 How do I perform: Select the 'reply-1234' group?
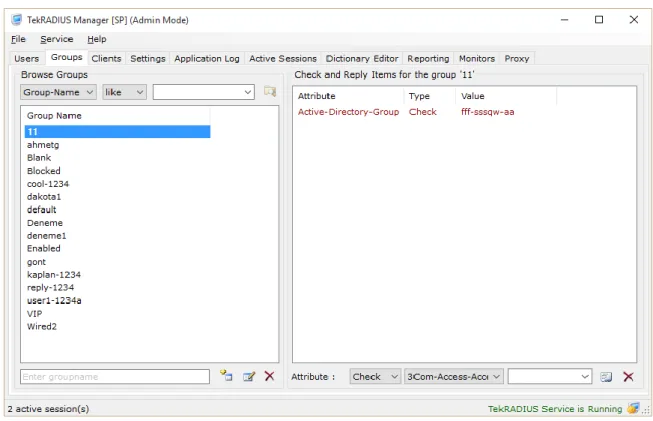117,288
